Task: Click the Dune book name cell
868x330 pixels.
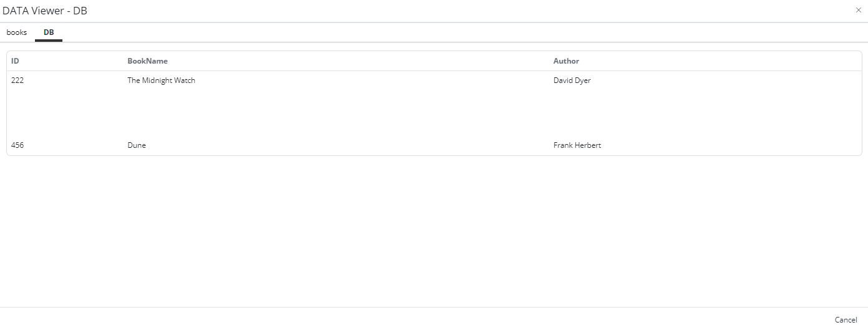Action: click(x=137, y=145)
